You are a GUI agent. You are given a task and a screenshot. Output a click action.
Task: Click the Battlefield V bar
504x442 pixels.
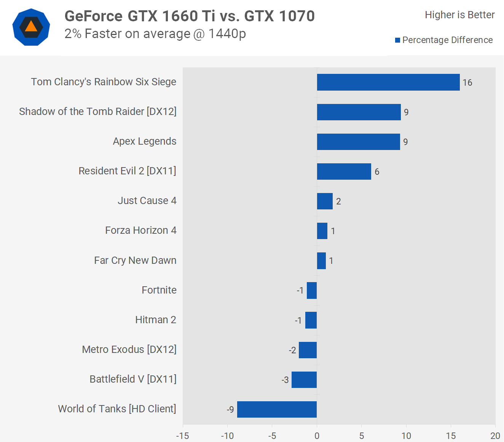pos(304,380)
